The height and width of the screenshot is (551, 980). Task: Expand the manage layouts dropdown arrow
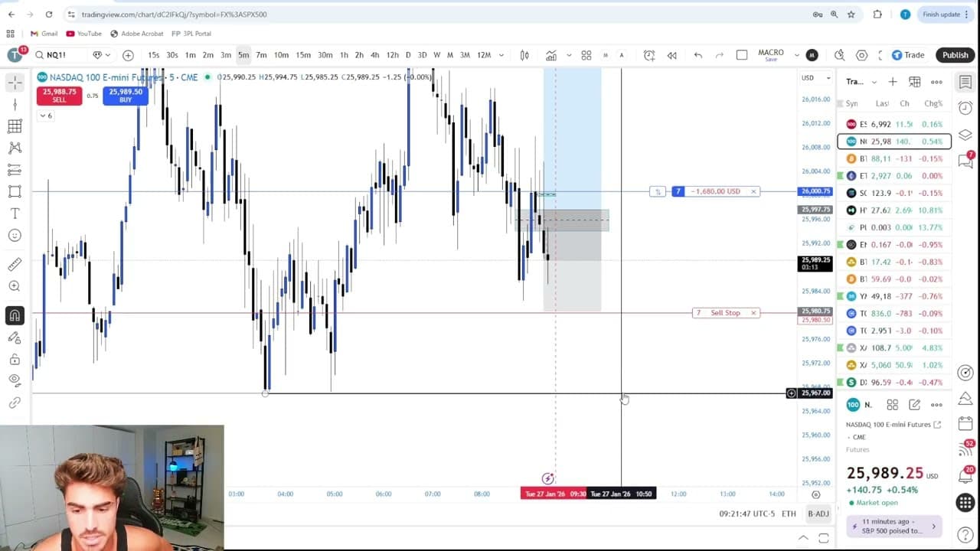796,55
